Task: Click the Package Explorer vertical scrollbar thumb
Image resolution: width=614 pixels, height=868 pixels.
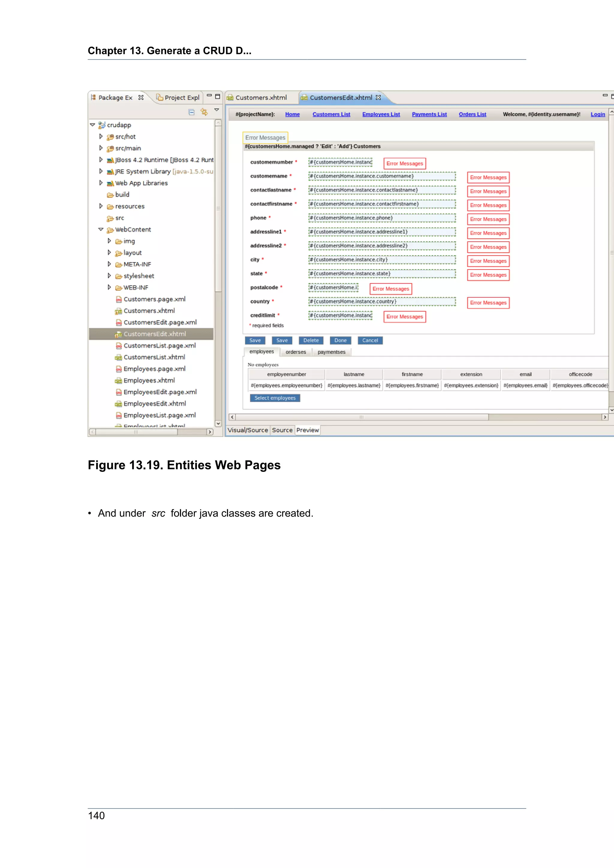Action: 218,209
